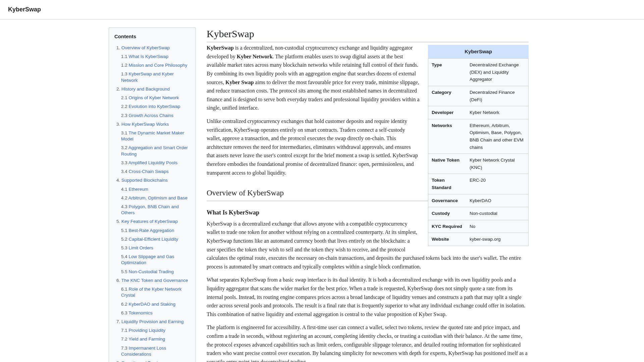The image size is (644, 362).
Task: Click the main KyberSwap article title
Action: 230,34
